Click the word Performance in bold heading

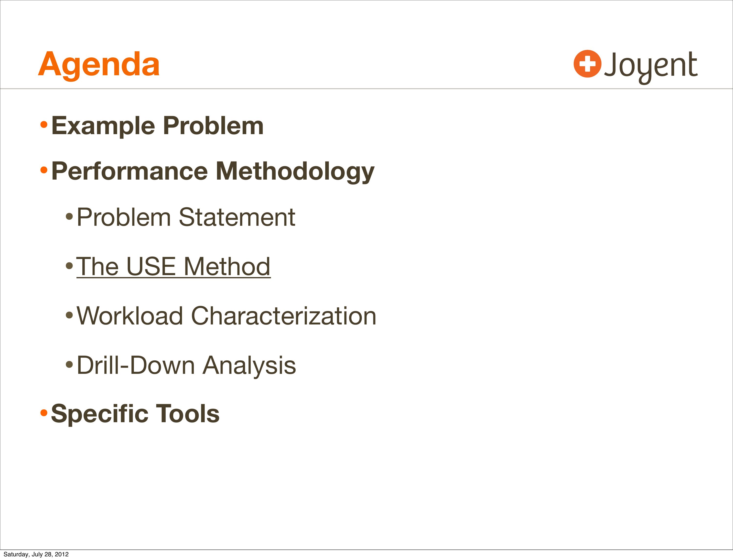click(130, 171)
